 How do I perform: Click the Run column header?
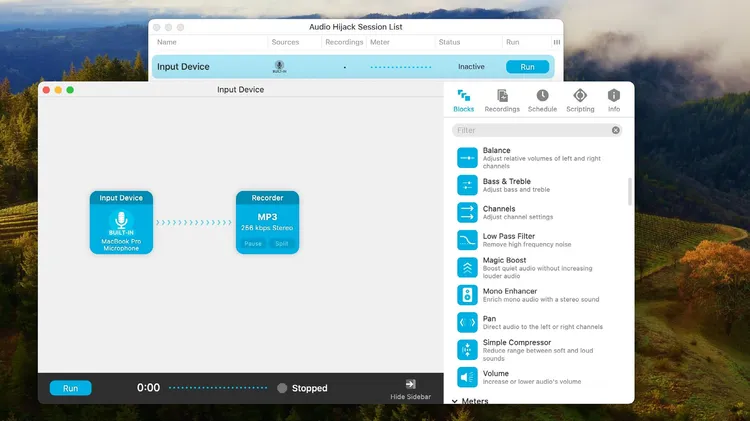pyautogui.click(x=512, y=42)
